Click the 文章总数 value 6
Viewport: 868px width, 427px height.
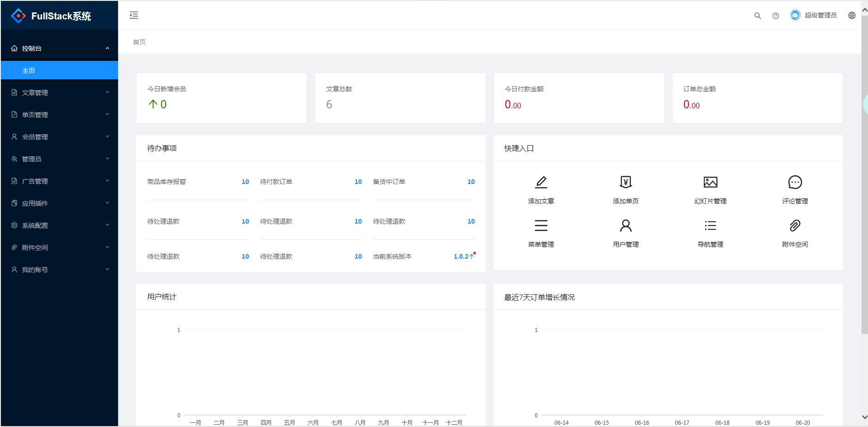coord(329,105)
